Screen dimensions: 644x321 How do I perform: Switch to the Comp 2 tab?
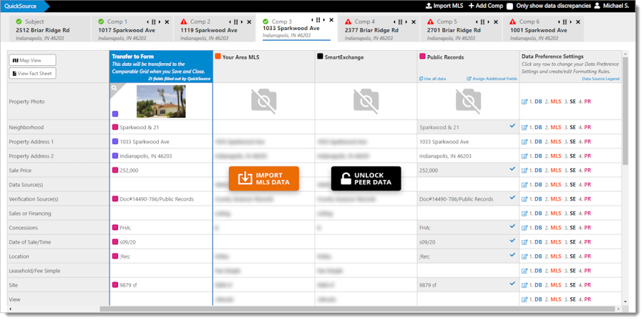click(x=214, y=29)
